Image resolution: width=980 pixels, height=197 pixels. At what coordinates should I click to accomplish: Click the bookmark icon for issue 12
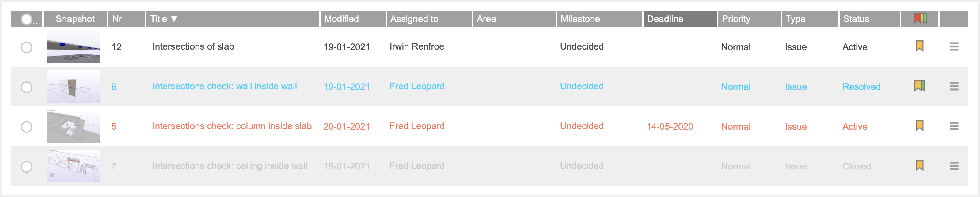[919, 46]
